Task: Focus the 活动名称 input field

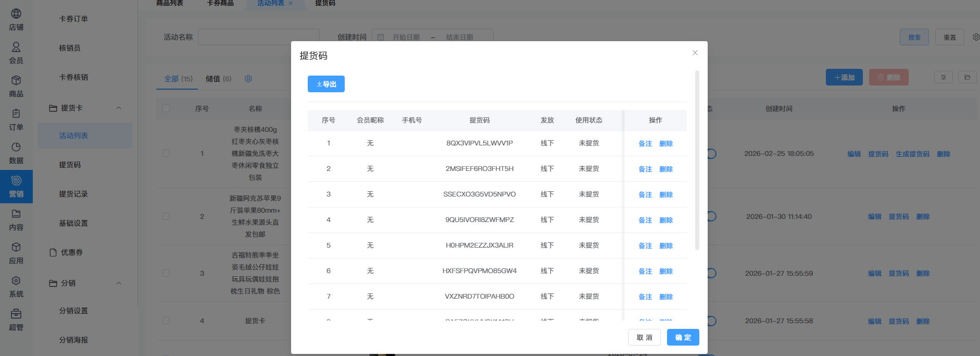Action: [259, 37]
